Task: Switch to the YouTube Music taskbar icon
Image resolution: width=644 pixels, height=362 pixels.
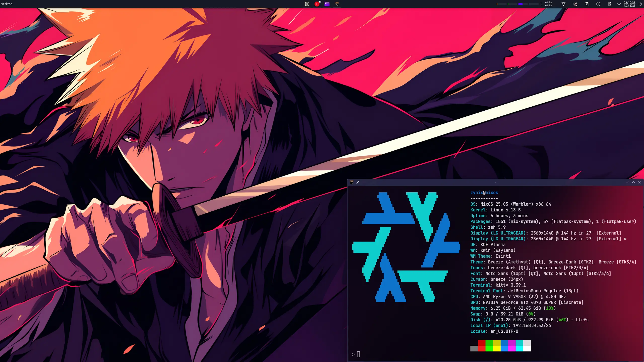Action: [x=317, y=4]
